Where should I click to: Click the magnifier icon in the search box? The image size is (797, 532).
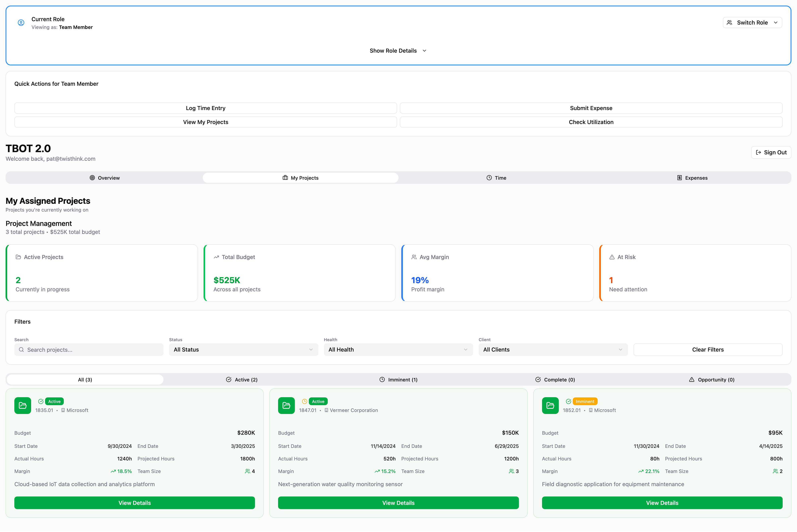[21, 350]
